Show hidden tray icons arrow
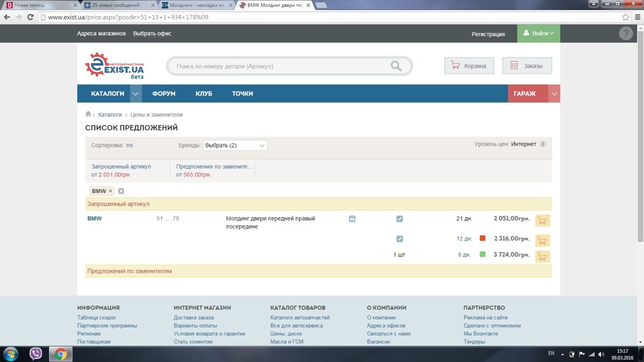The width and height of the screenshot is (644, 362). pos(562,354)
